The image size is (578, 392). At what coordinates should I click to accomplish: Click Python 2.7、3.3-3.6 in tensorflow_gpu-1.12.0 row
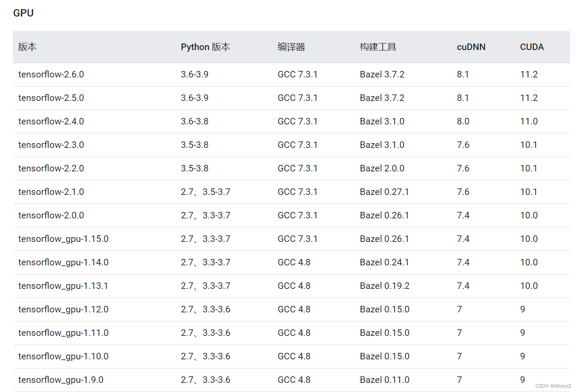(x=206, y=309)
